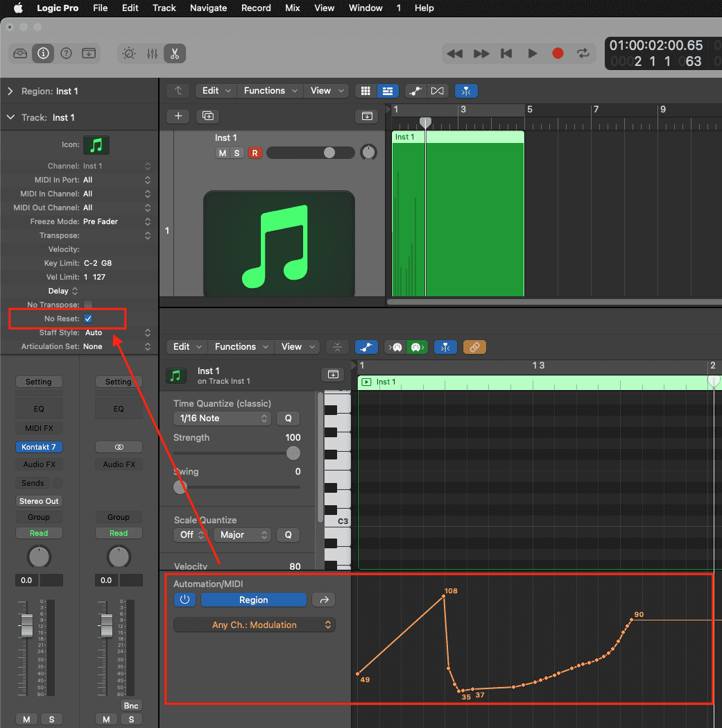Click the Kontakt 7 instrument slot

click(x=39, y=446)
